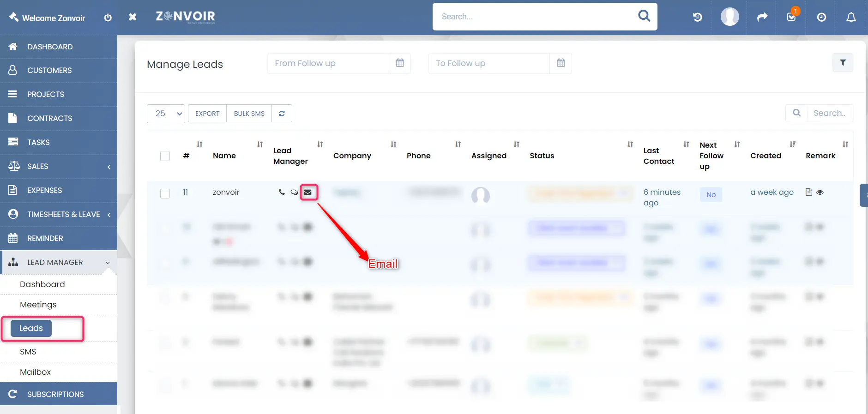This screenshot has height=414, width=868.
Task: Open the From Follow up calendar icon
Action: pos(400,63)
